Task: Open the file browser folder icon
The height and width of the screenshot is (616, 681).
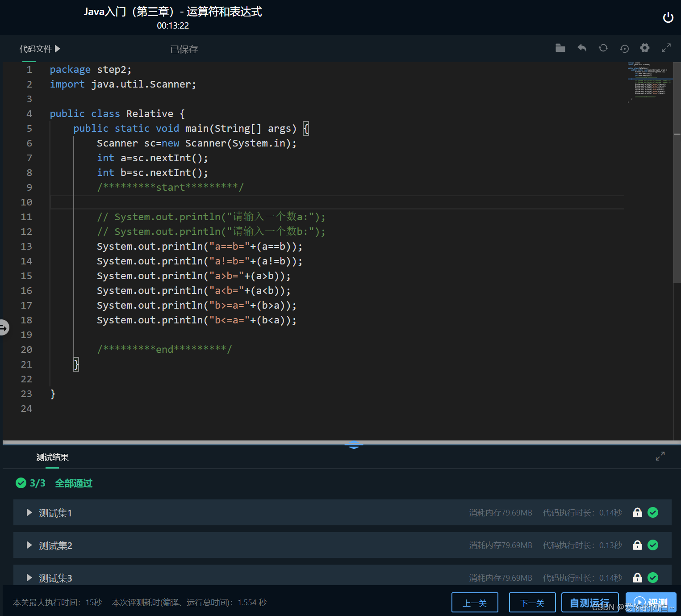Action: click(x=560, y=48)
